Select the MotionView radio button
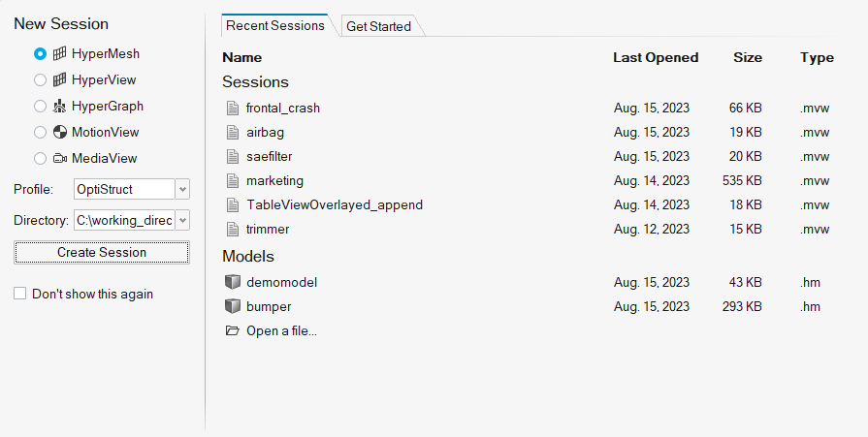This screenshot has width=868, height=437. point(40,132)
